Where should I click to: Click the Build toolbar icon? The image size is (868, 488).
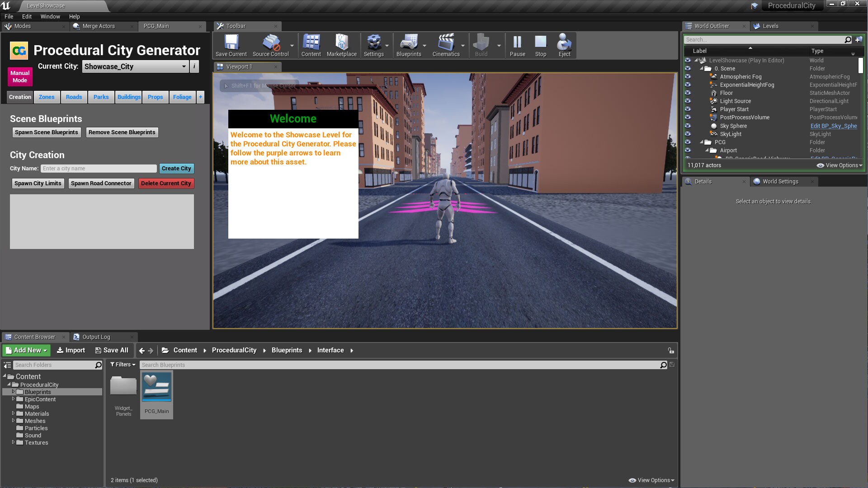click(481, 45)
